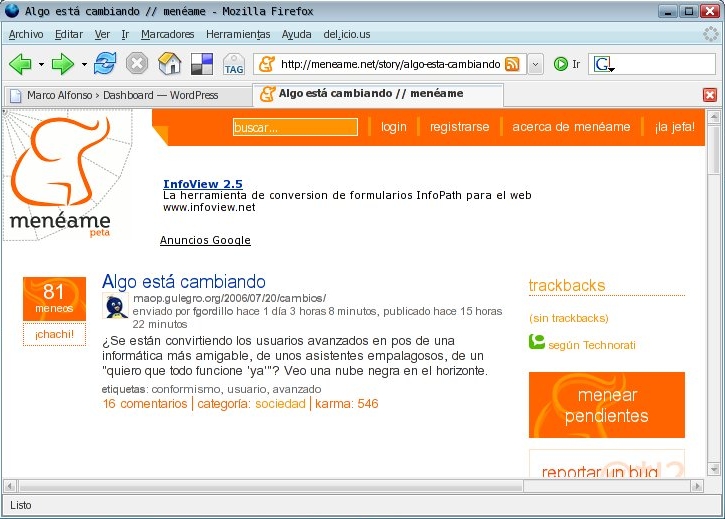Click the Firefox throbber activity icon
The width and height of the screenshot is (725, 519).
pyautogui.click(x=710, y=34)
